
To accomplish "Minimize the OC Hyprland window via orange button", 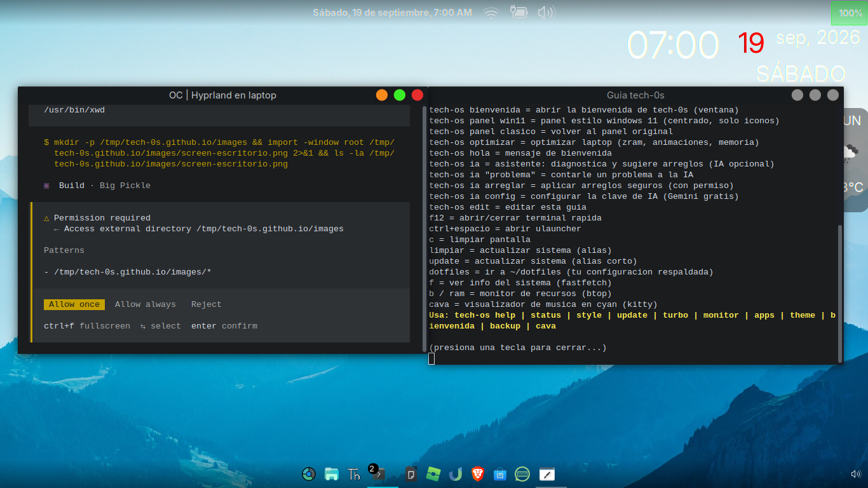I will 382,95.
